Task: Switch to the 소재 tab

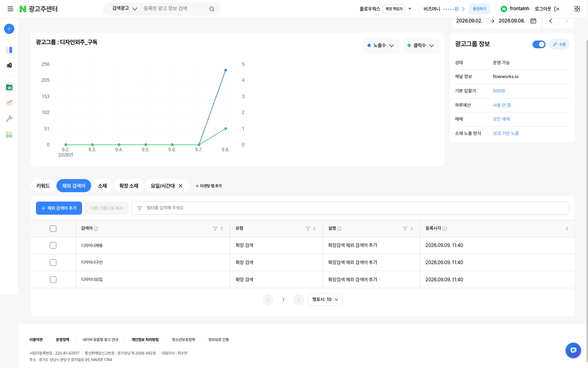Action: 102,186
